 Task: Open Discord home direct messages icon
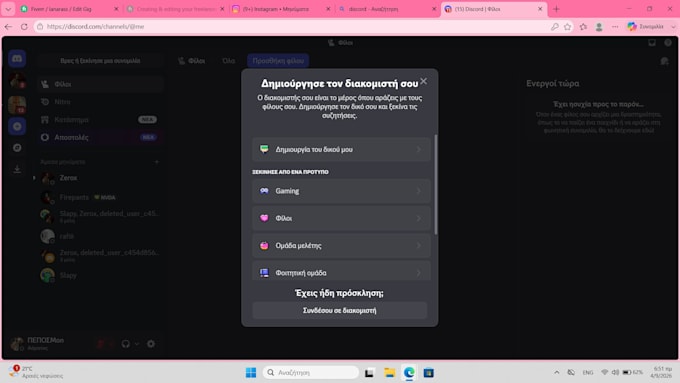[17, 59]
